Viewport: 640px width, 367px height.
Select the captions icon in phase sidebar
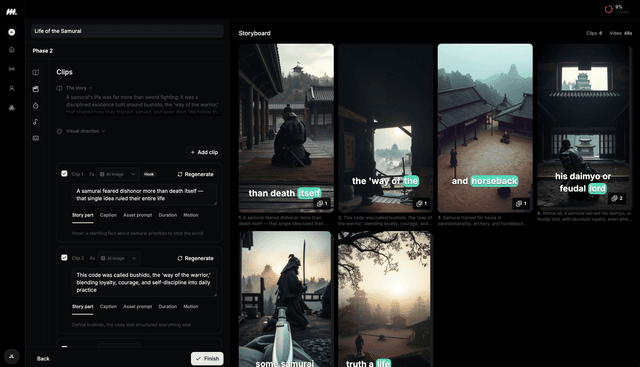point(36,138)
